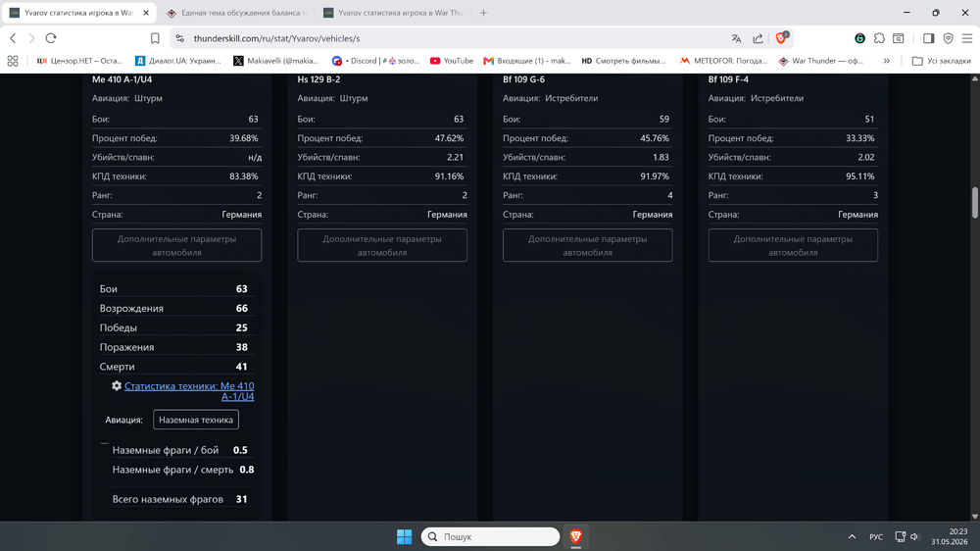Open the Brave Shields icon

click(x=781, y=38)
